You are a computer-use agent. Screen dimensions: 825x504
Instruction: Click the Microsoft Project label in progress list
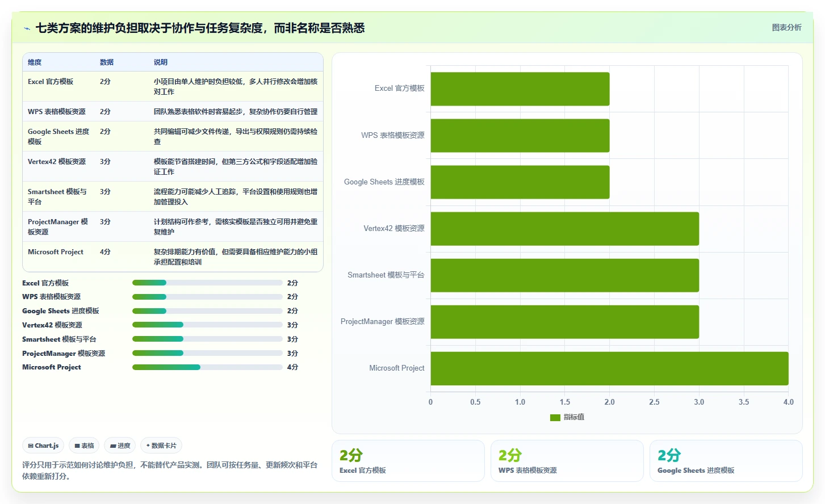click(x=52, y=367)
